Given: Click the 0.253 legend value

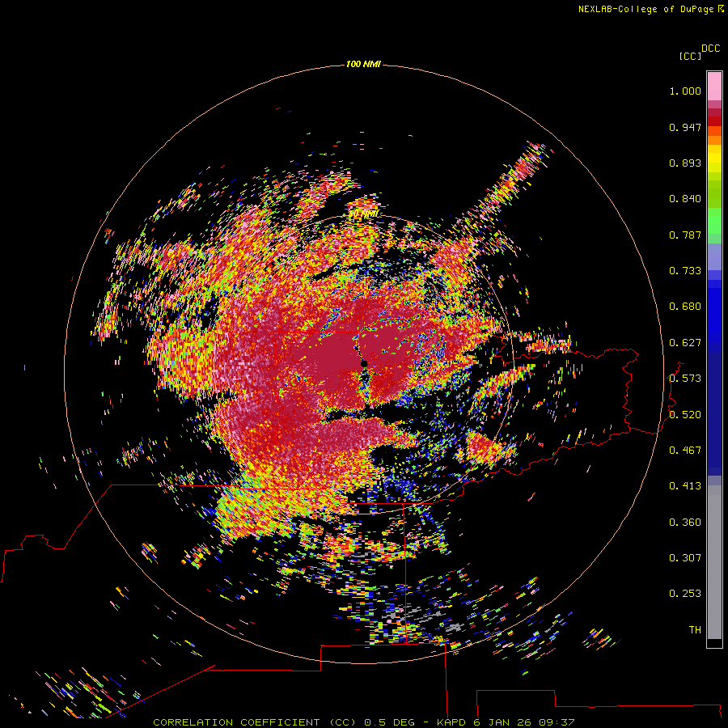Looking at the screenshot, I should (685, 594).
